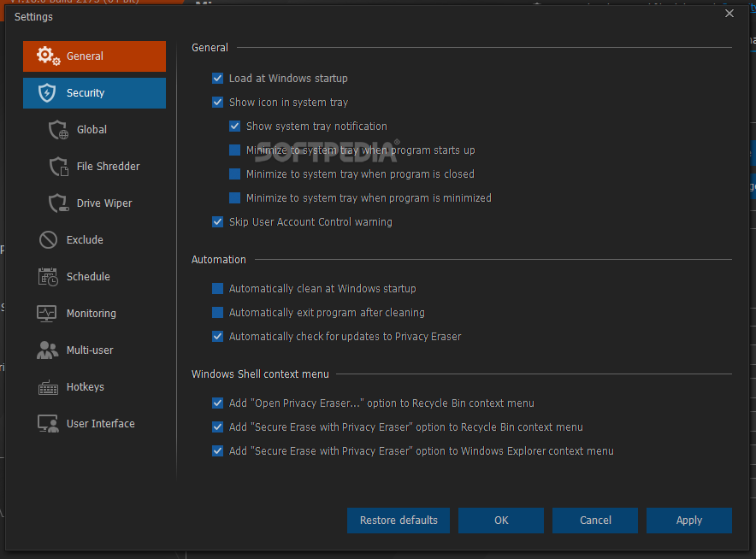The height and width of the screenshot is (559, 756).
Task: Toggle Show icon in system tray
Action: 217,103
